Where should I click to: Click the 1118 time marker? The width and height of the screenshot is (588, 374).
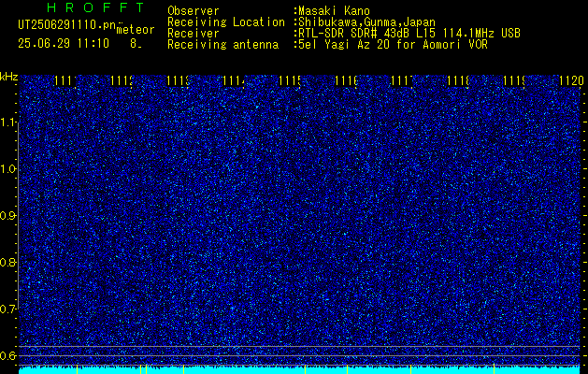459,80
